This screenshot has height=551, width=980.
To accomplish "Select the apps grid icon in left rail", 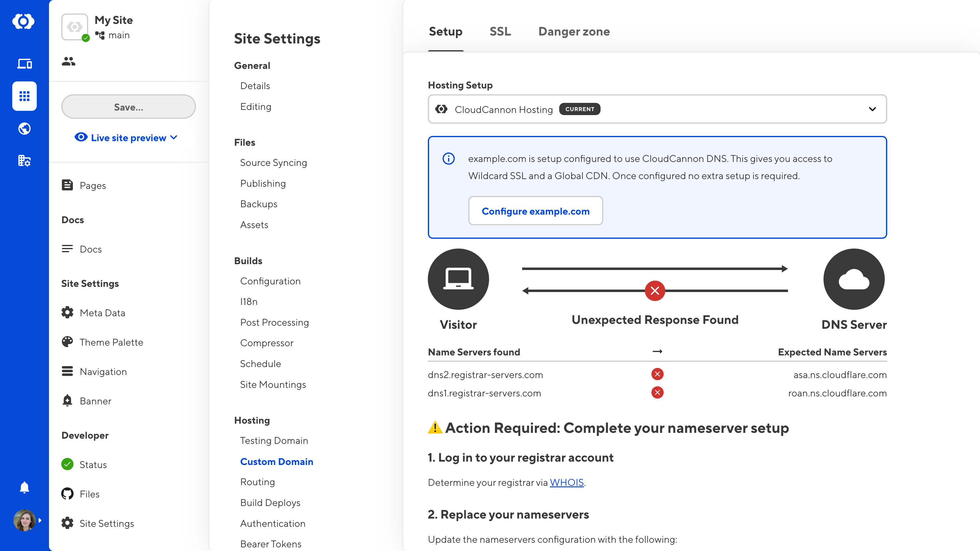I will tap(24, 96).
